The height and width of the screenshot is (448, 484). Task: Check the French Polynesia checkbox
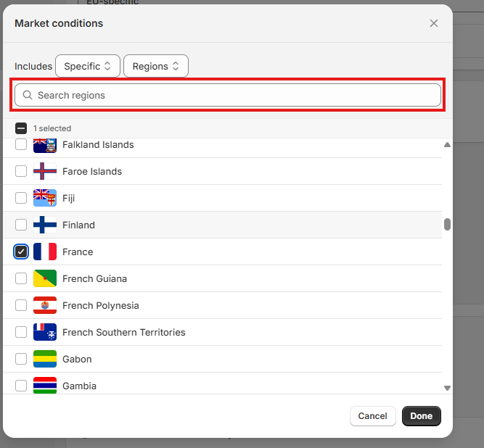pyautogui.click(x=21, y=305)
